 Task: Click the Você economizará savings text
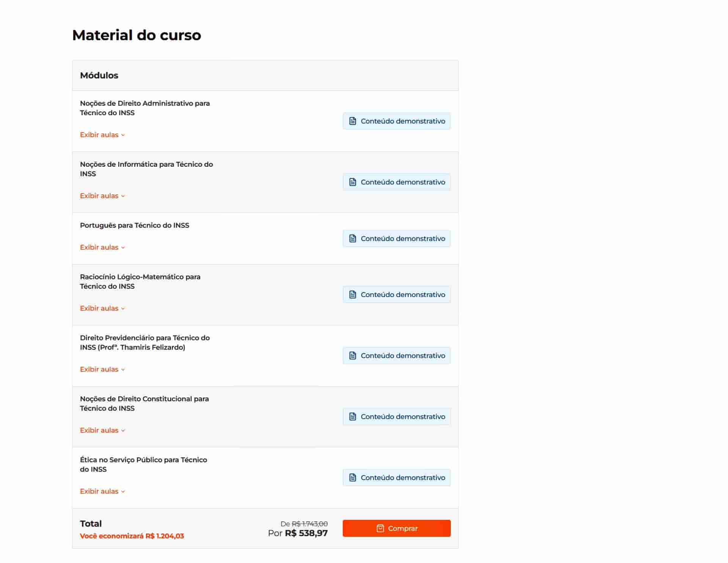point(132,536)
